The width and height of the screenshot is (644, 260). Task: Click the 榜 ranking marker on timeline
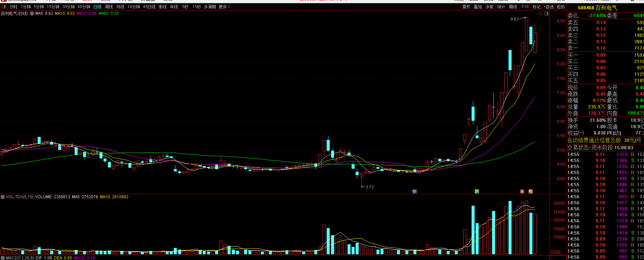coord(530,191)
